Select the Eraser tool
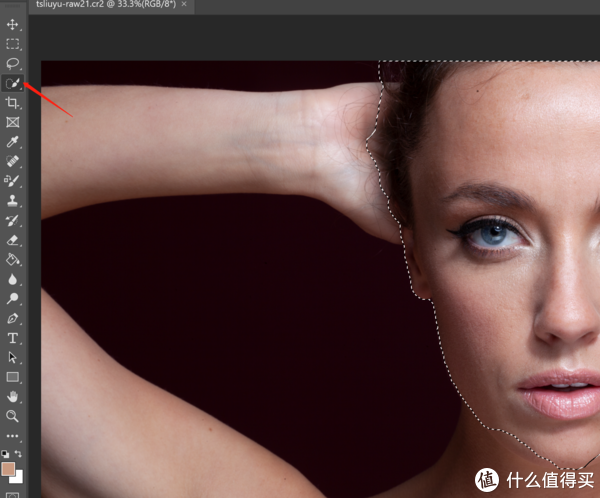 point(12,240)
